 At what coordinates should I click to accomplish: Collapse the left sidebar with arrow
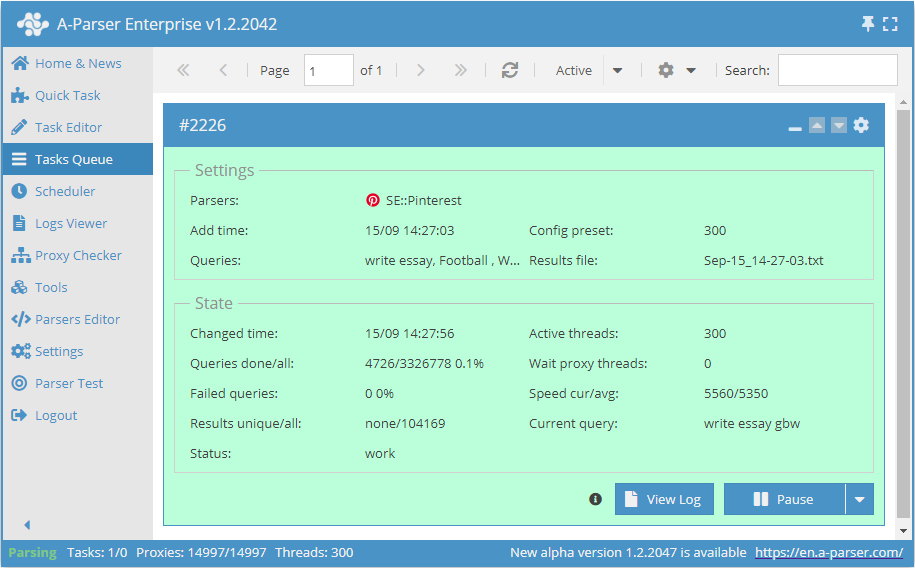pos(27,525)
